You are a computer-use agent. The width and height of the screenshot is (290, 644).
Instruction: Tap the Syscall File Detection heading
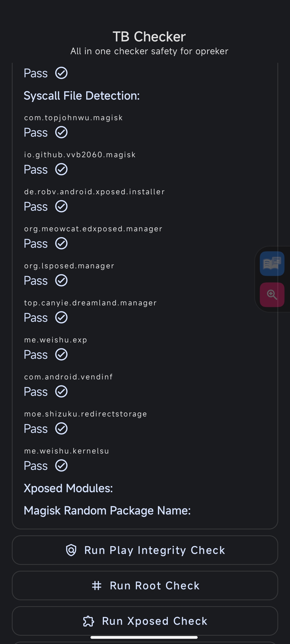pyautogui.click(x=82, y=96)
